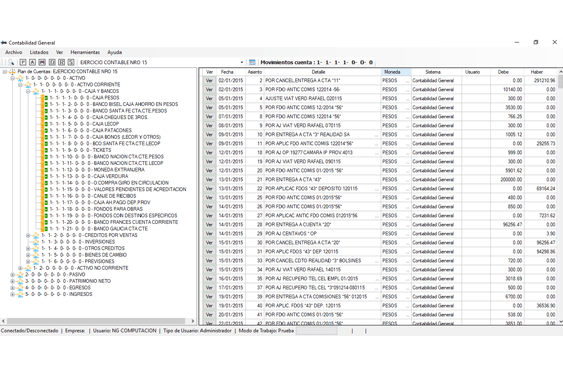
Task: Open the Ver menu in the menu bar
Action: click(59, 52)
